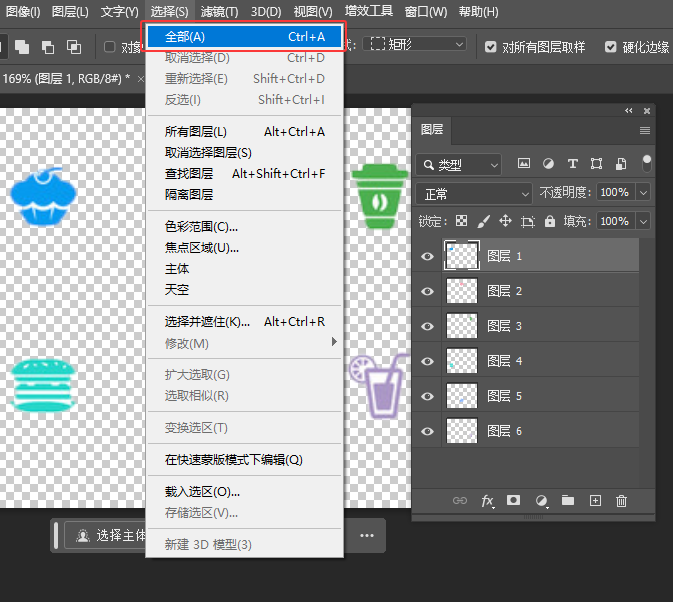
Task: Open the Layers panel options menu
Action: point(645,130)
